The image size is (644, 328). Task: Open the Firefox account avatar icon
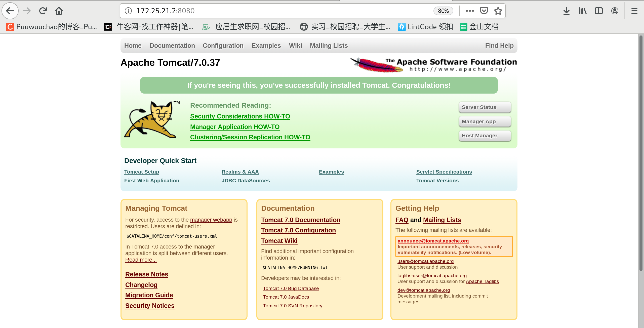point(615,11)
